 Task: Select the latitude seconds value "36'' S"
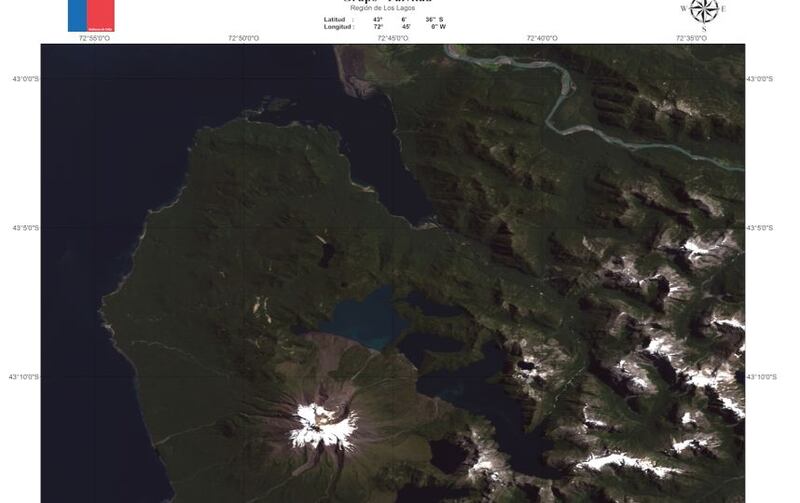434,19
